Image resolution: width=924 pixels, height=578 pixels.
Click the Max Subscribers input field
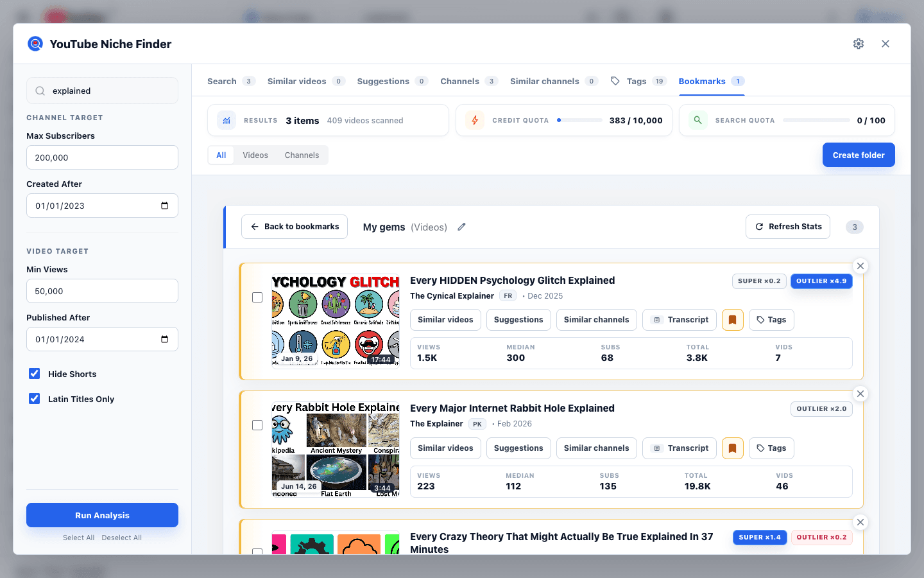(102, 157)
